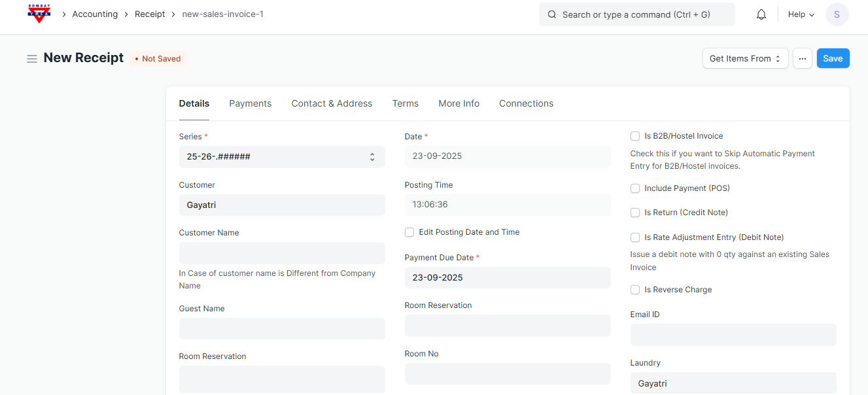Open the Get Items From dropdown
Screen dimensions: 868x395
(745, 58)
